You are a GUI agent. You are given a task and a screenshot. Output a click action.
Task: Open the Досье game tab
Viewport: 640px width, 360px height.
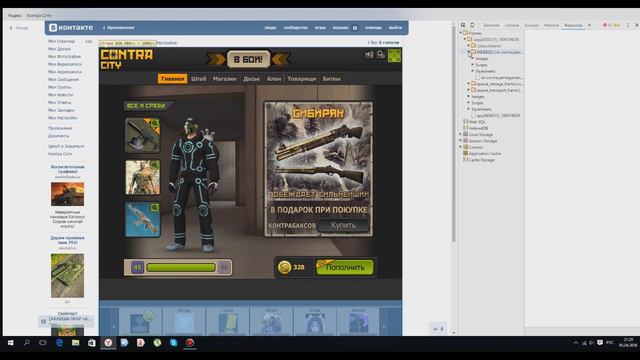(x=251, y=79)
